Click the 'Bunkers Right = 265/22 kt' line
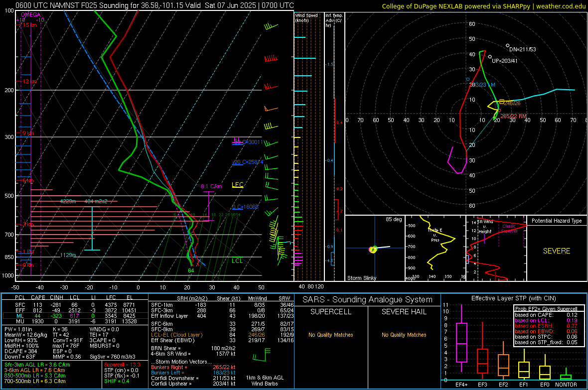 pos(193,367)
